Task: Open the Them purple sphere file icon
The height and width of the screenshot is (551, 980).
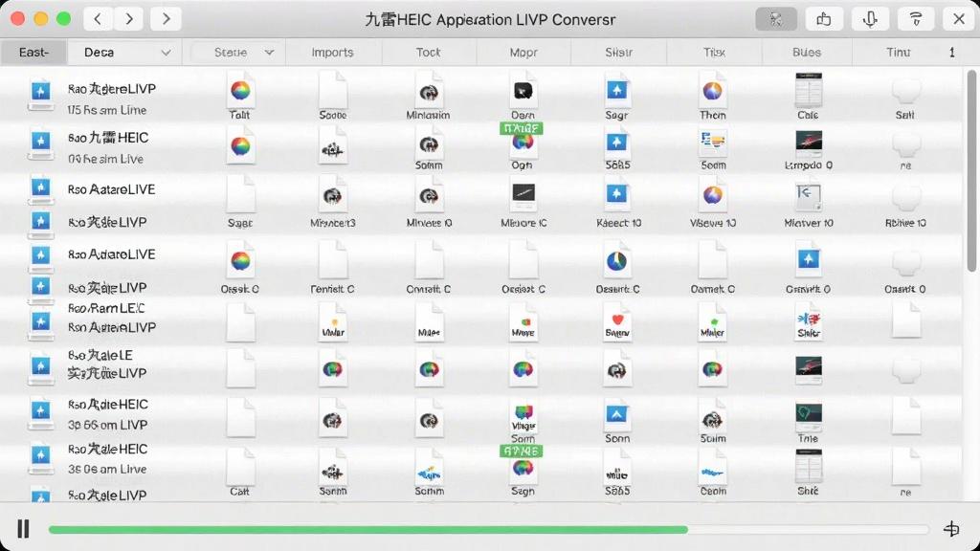Action: [x=712, y=92]
